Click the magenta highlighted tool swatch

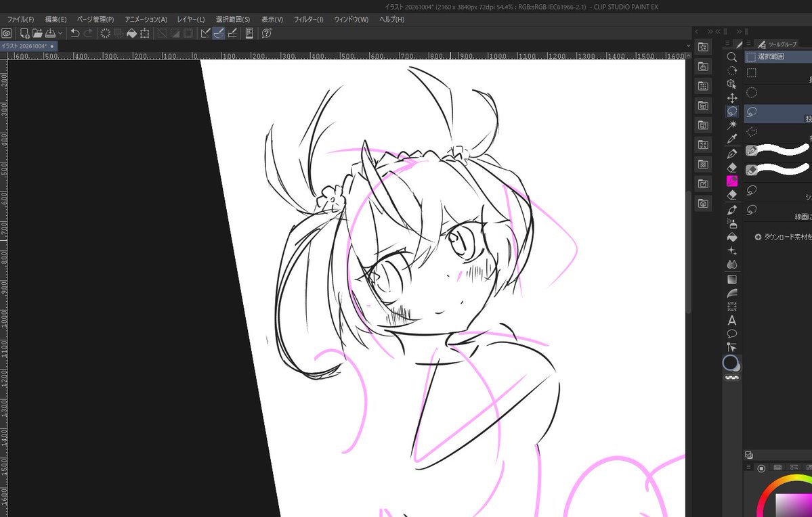pyautogui.click(x=731, y=181)
